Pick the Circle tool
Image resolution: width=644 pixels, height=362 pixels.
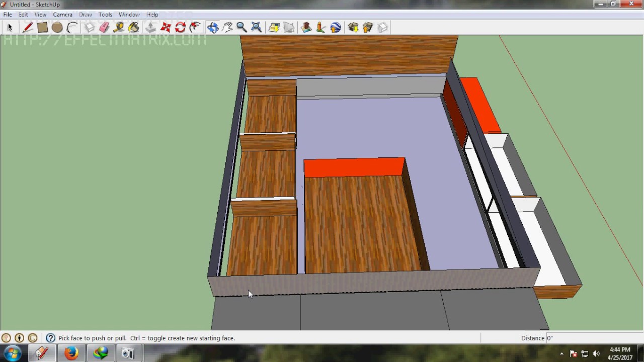(x=57, y=27)
